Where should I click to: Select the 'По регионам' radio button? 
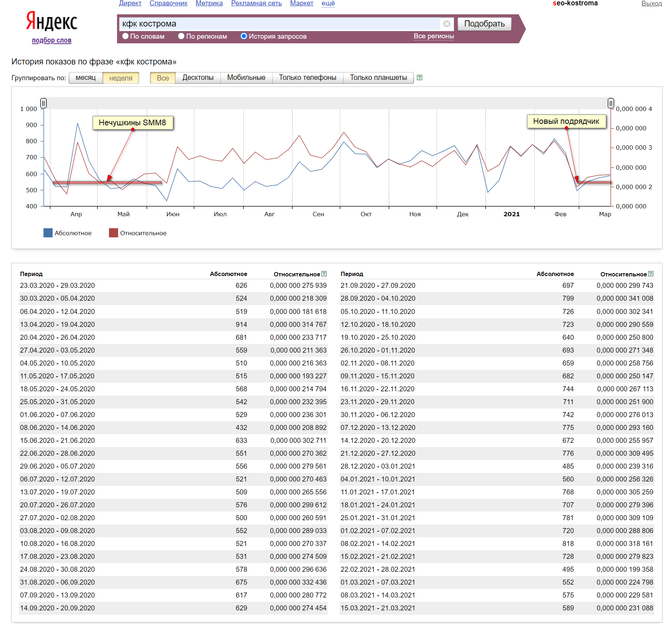click(181, 36)
